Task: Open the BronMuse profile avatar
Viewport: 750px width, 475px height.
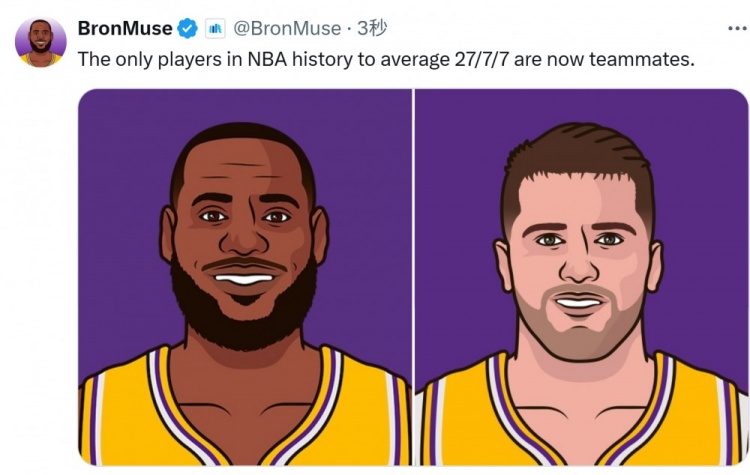Action: click(x=41, y=42)
